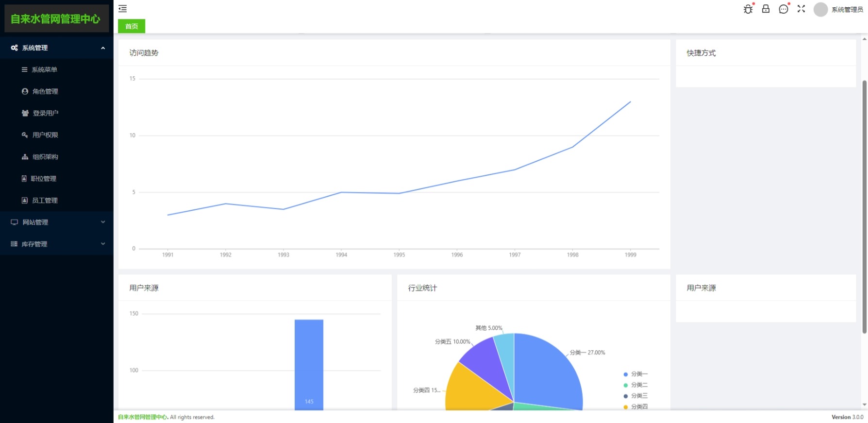This screenshot has height=423, width=868.
Task: Click the user avatar circle
Action: tap(820, 9)
